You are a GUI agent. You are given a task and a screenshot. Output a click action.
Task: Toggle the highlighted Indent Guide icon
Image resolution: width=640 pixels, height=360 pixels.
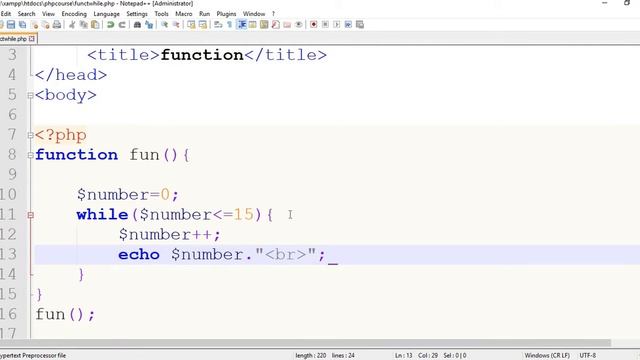point(242,25)
